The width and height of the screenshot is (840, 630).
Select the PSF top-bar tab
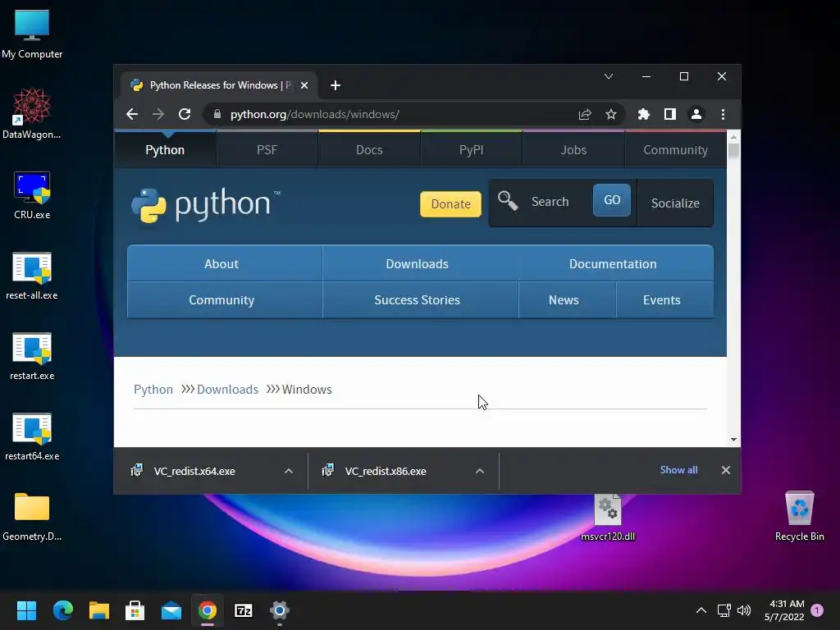point(267,150)
